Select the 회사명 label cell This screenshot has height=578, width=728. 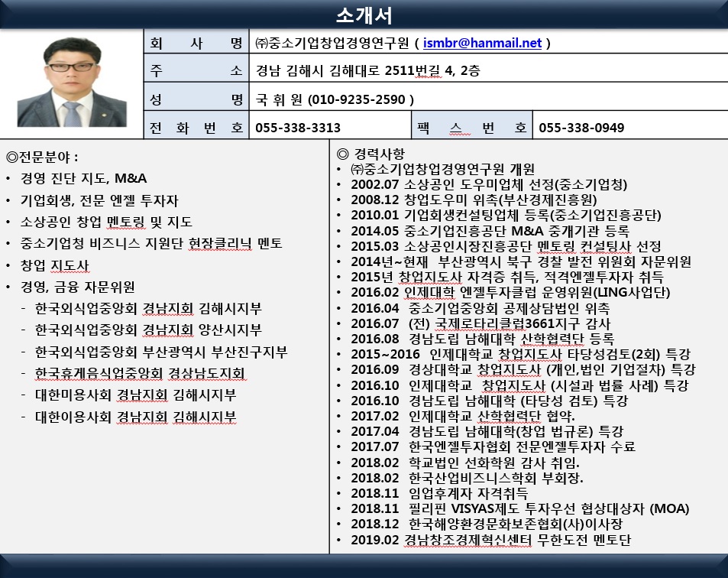pos(196,42)
